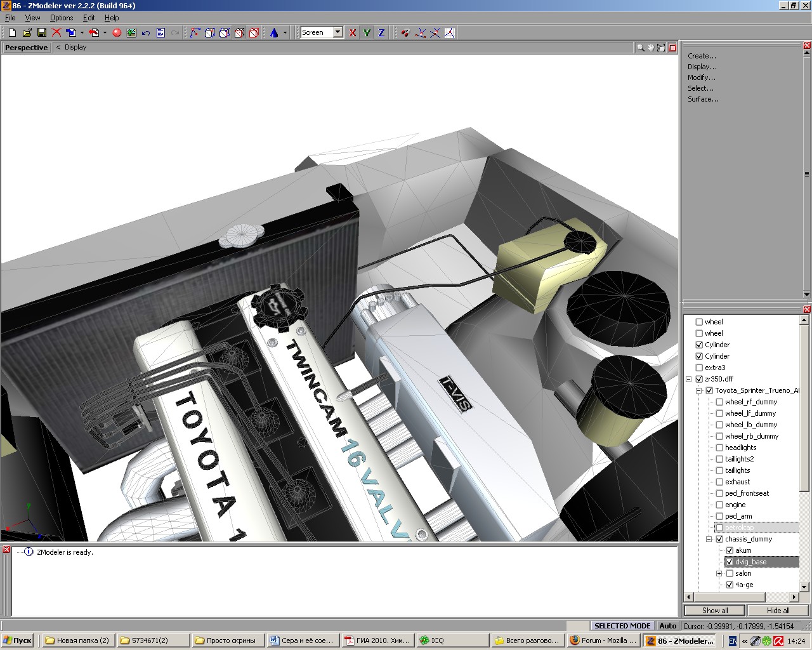Click the red X delete toolbar icon
Viewport: 812px width, 650px height.
(56, 32)
